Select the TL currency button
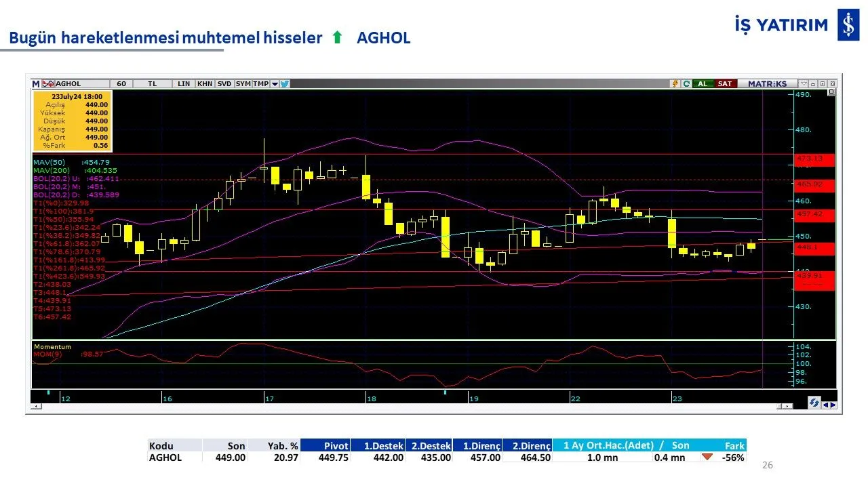868x488 pixels. click(152, 83)
